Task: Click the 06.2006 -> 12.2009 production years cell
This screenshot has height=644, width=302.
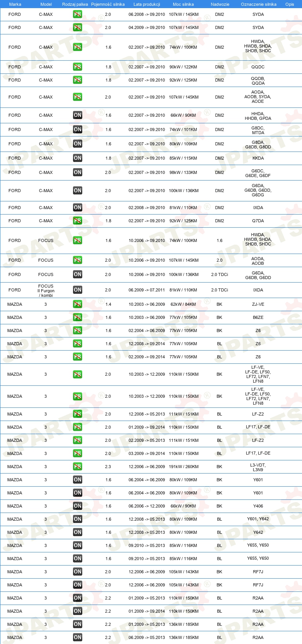Action: point(147,506)
